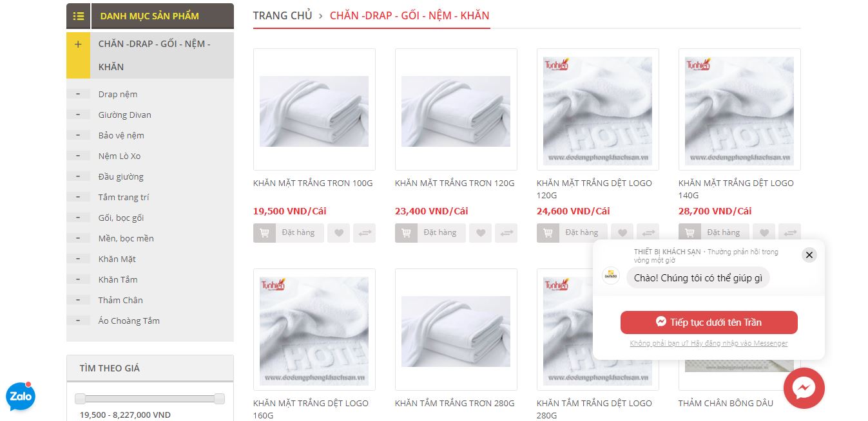Click minus toggle beside Khăn Tắm
This screenshot has width=868, height=421.
pos(78,279)
